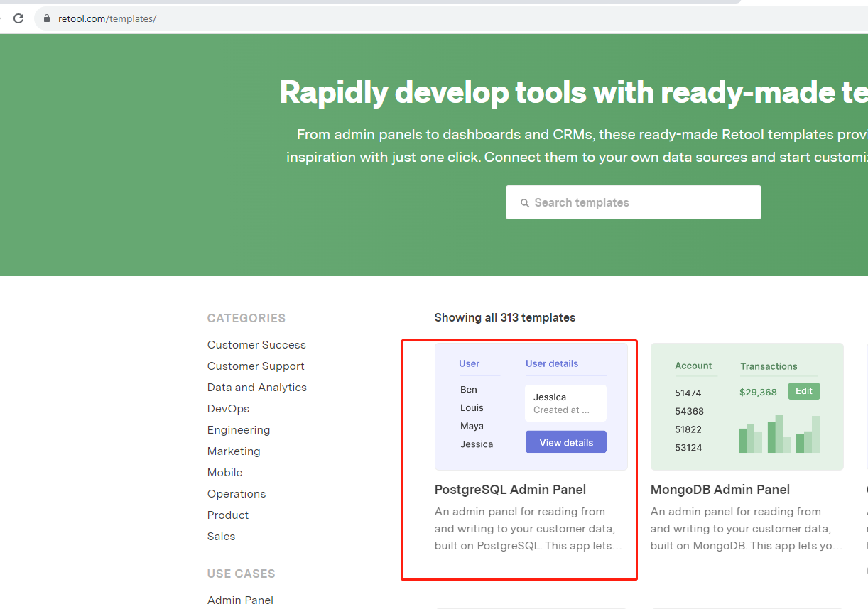The width and height of the screenshot is (868, 609).
Task: Open PostgreSQL Admin Panel template thumbnail
Action: pyautogui.click(x=531, y=407)
